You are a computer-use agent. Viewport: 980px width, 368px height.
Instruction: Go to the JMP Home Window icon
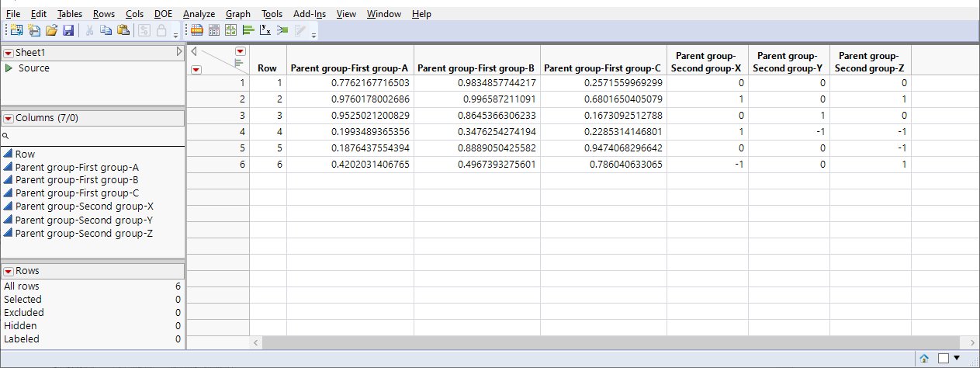pos(924,359)
